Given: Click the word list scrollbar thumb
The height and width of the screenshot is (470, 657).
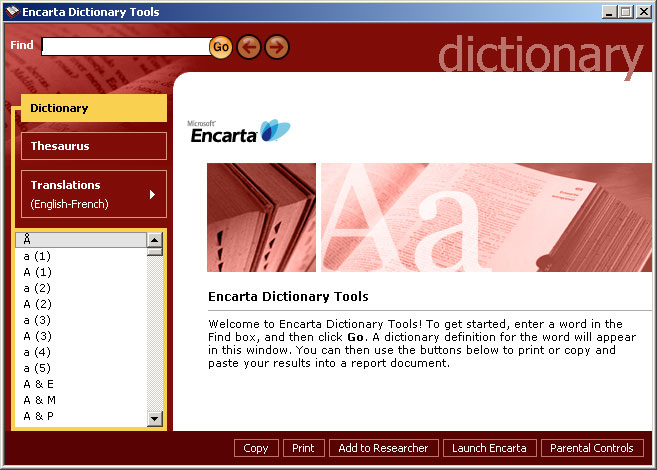Looking at the screenshot, I should click(x=155, y=252).
